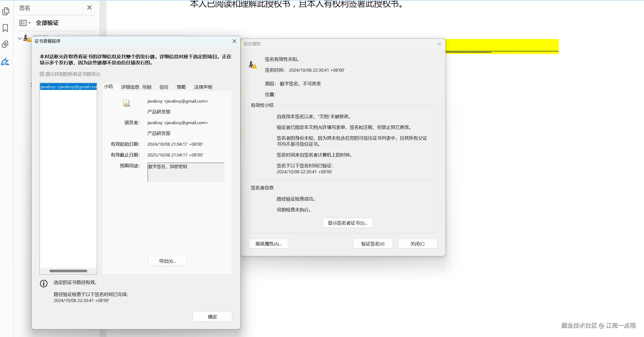Screen dimensions: 644x337
Task: Open the 法律声明 legal notice tab
Action: (x=203, y=87)
